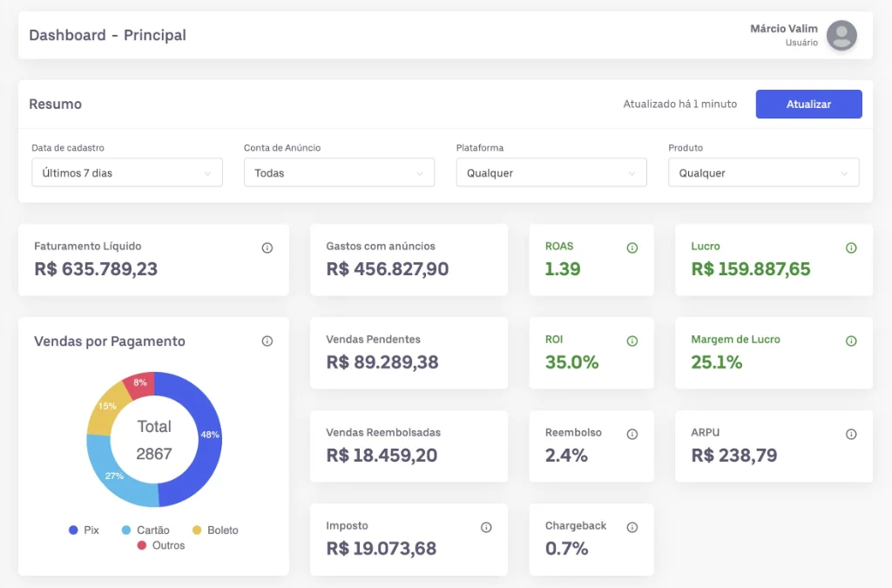Click info icon beside Chargeback

632,527
